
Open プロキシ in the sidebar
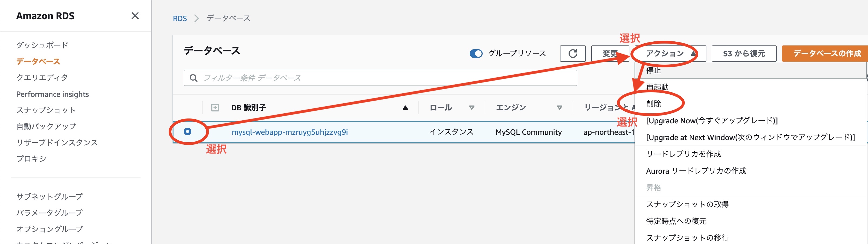click(x=31, y=159)
